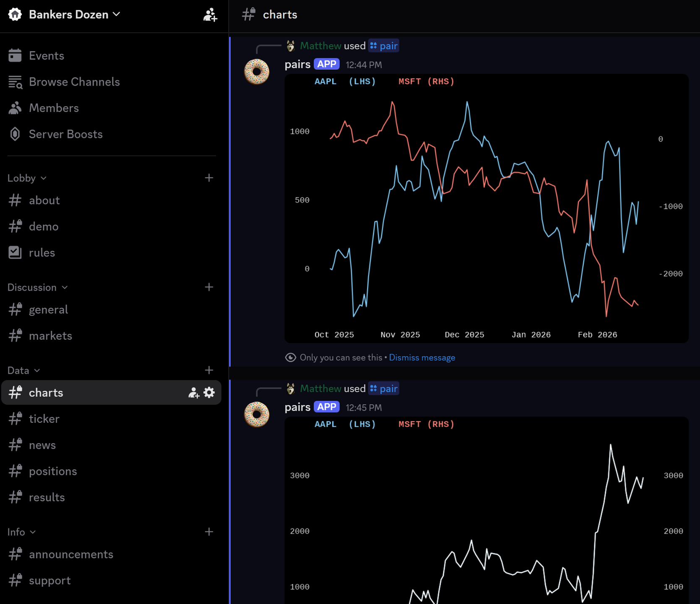Create a new channel under Data category
Viewport: 700px width, 604px height.
point(209,370)
